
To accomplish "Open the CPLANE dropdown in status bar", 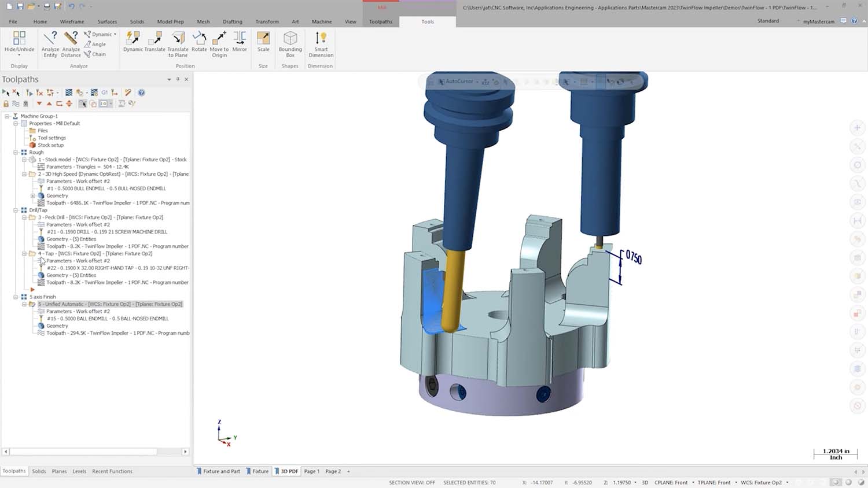I will (x=693, y=482).
